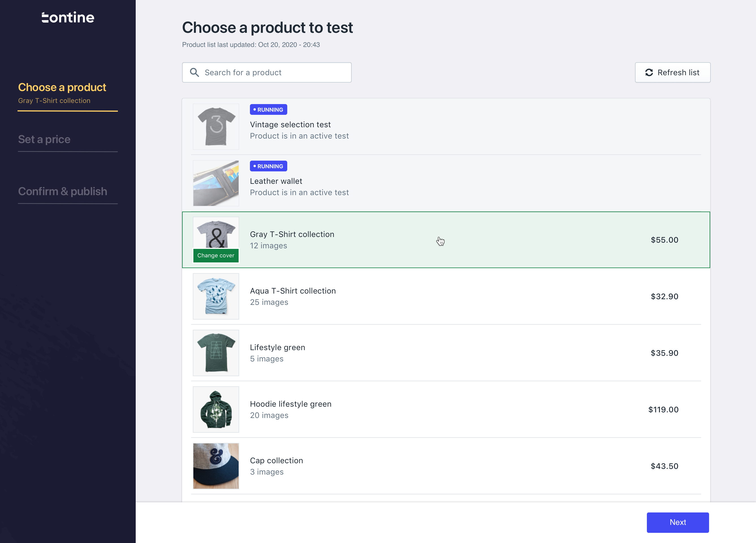Click the search magnifier icon

pyautogui.click(x=194, y=72)
